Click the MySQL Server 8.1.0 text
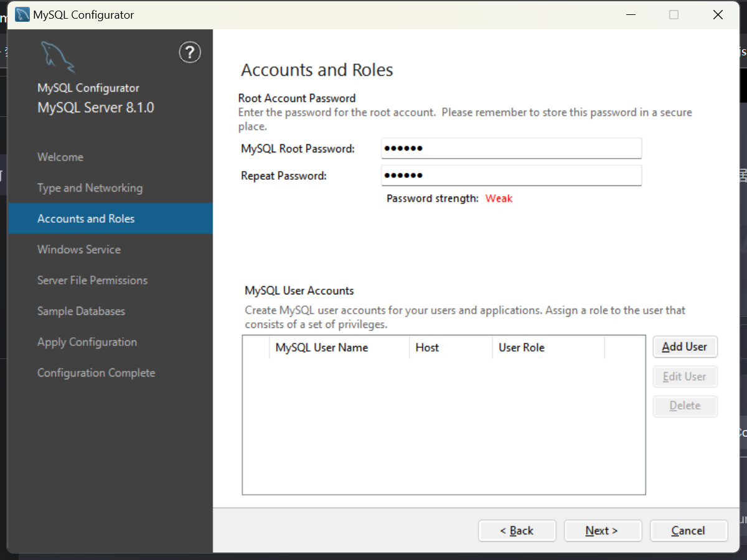 95,107
